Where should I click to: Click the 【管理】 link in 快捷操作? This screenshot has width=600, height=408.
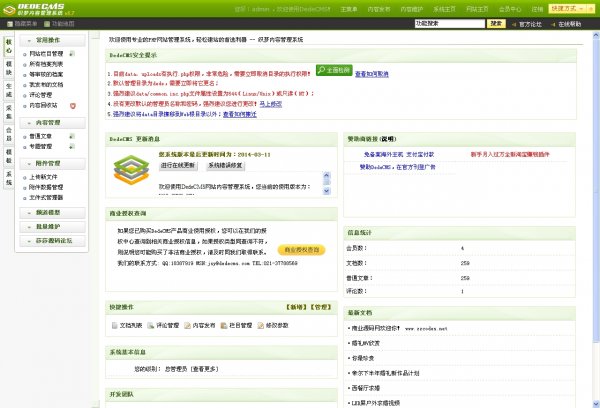click(x=320, y=307)
